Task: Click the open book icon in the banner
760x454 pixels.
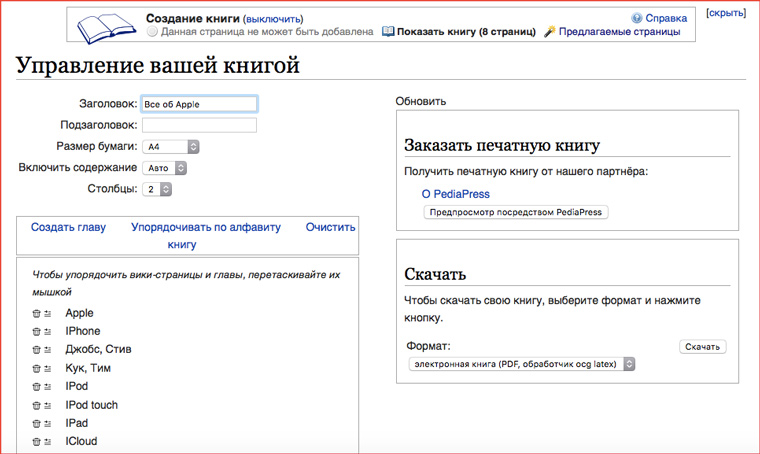Action: click(x=107, y=28)
